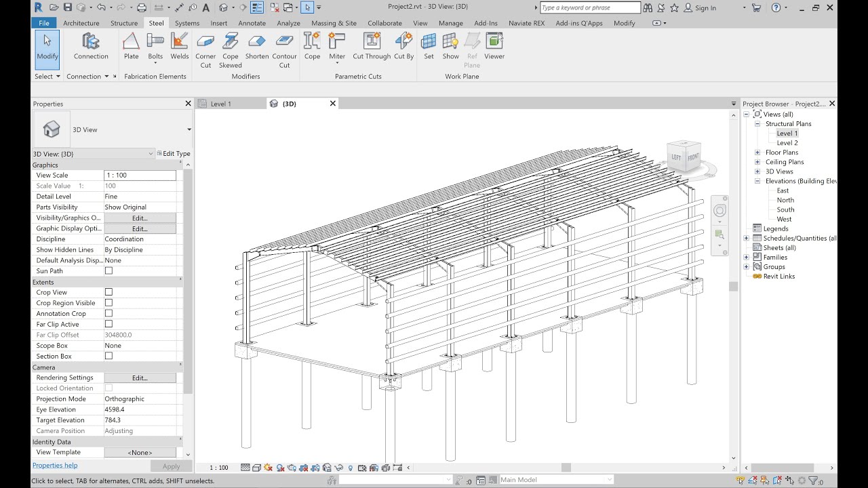Select Level 2 in Project Browser
This screenshot has width=868, height=488.
[787, 143]
